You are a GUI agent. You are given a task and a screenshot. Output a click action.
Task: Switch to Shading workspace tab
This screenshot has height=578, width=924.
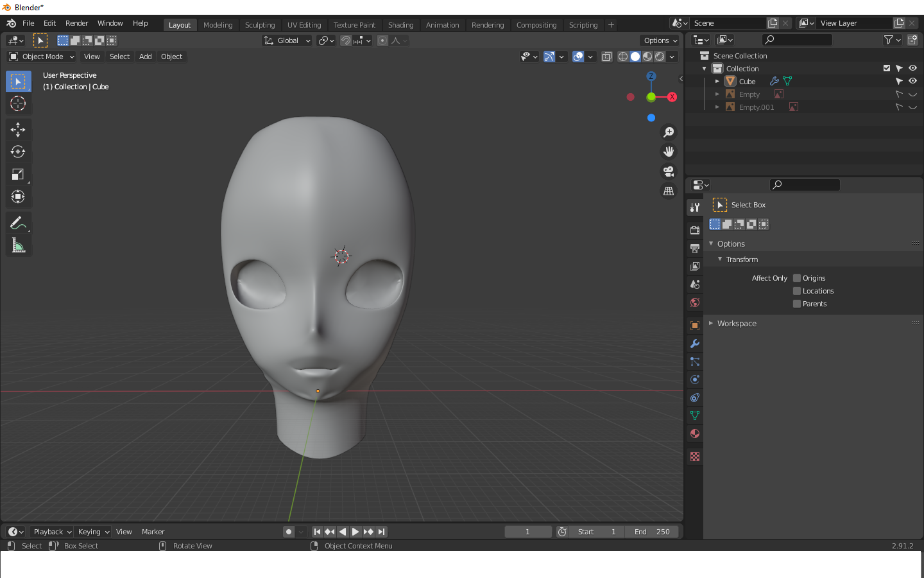pos(400,25)
